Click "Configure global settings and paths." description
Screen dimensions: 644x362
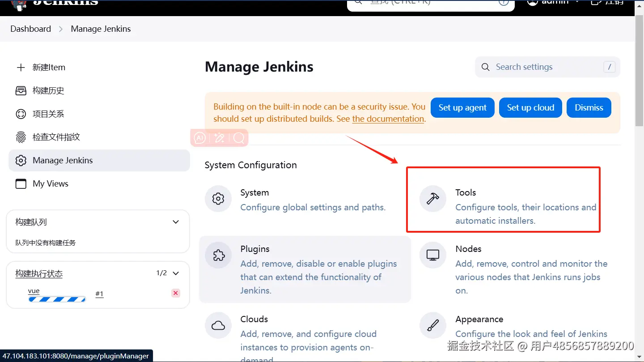click(x=313, y=208)
